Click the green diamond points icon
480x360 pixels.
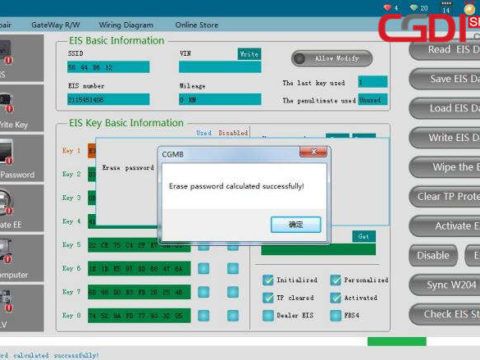[x=414, y=7]
